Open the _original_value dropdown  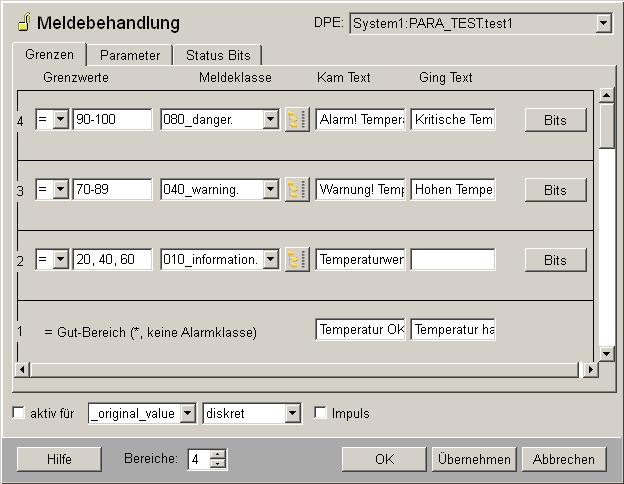click(187, 414)
